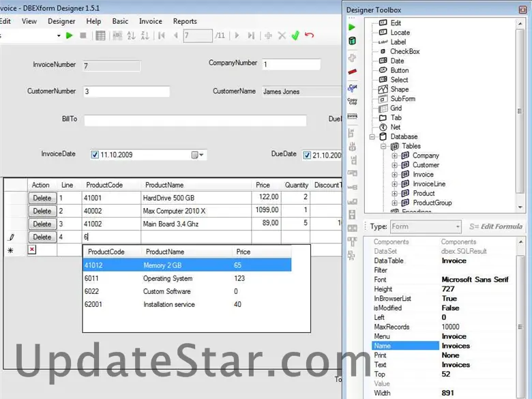Click the Paste icon in Toolbox sidebar
This screenshot has height=399, width=532.
352,116
